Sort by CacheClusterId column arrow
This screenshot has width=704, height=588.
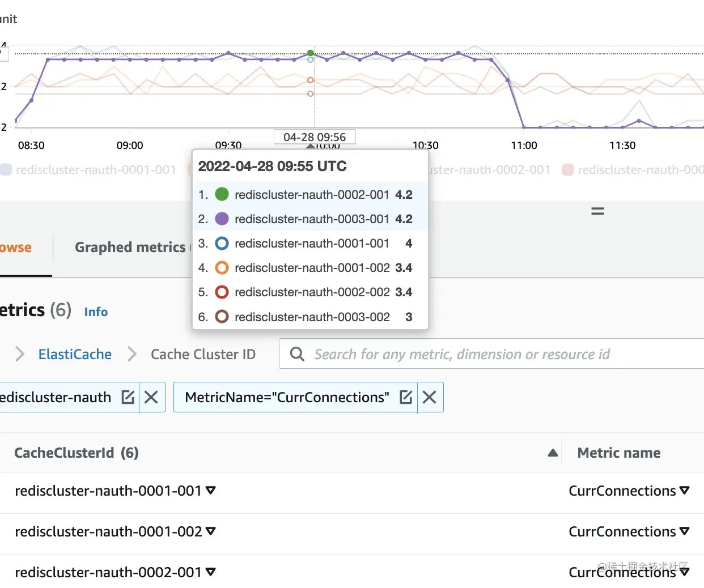[x=553, y=453]
